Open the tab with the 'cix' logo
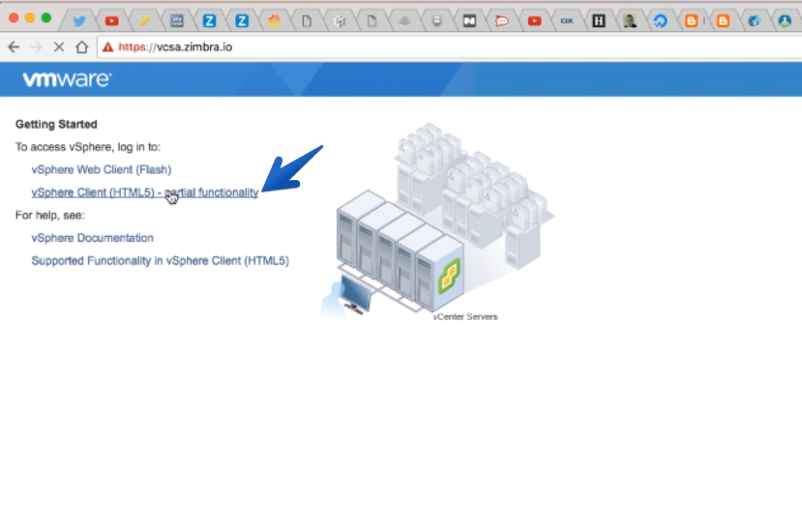Image resolution: width=802 pixels, height=532 pixels. pos(567,21)
